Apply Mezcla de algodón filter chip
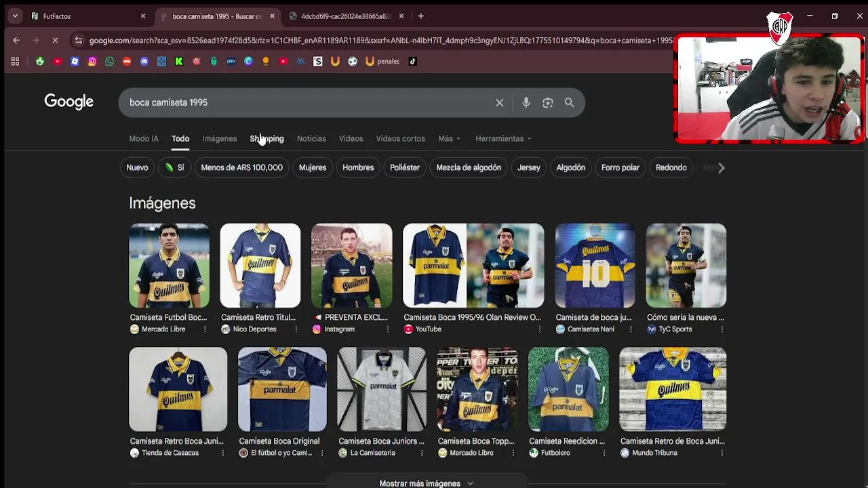The width and height of the screenshot is (868, 488). (x=469, y=167)
